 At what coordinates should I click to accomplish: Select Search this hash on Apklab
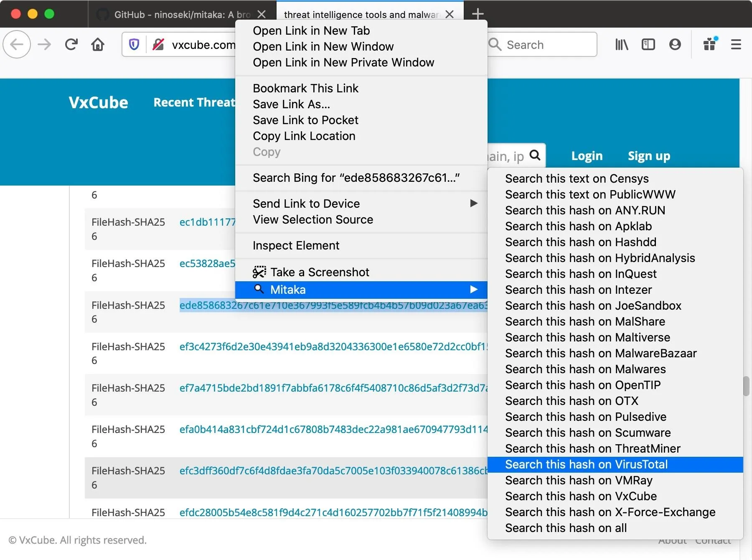(578, 226)
